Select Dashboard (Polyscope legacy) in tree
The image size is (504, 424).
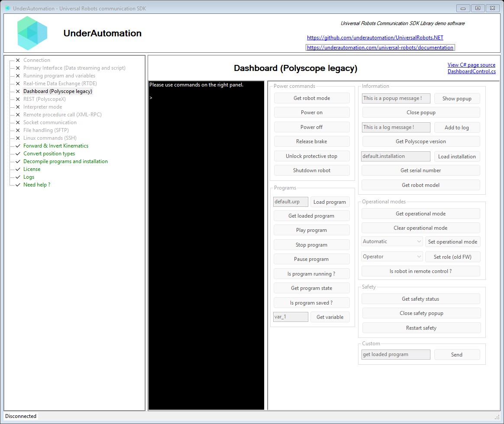pyautogui.click(x=58, y=91)
